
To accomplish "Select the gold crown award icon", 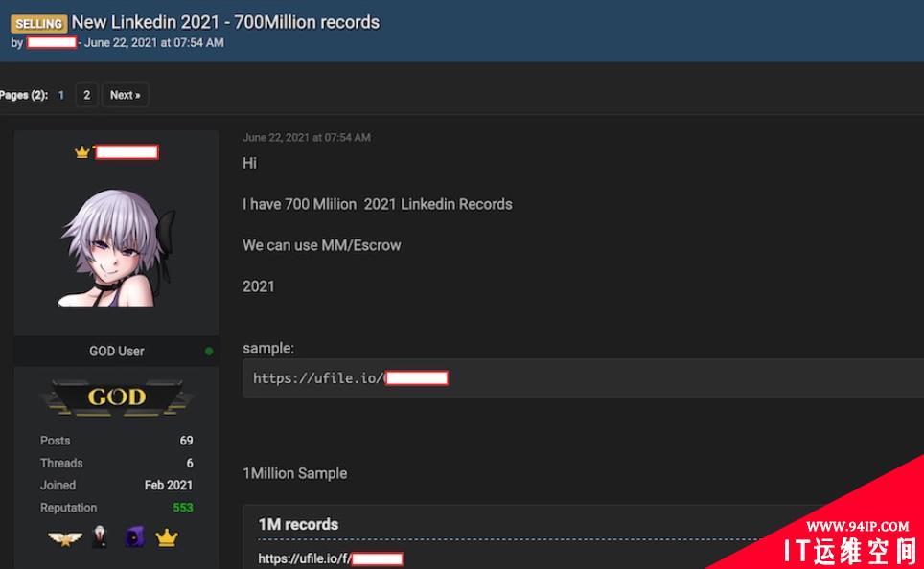I will pyautogui.click(x=167, y=537).
